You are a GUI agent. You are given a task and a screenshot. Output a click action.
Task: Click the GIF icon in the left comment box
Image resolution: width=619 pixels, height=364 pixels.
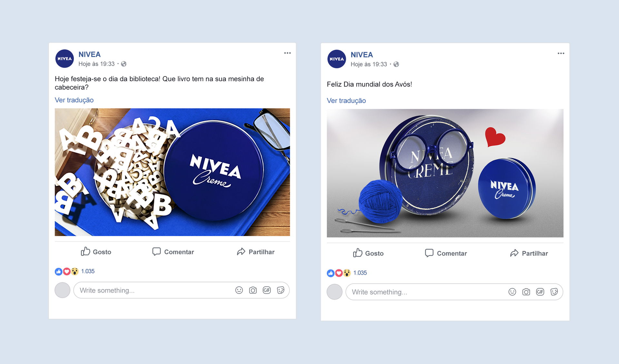267,290
